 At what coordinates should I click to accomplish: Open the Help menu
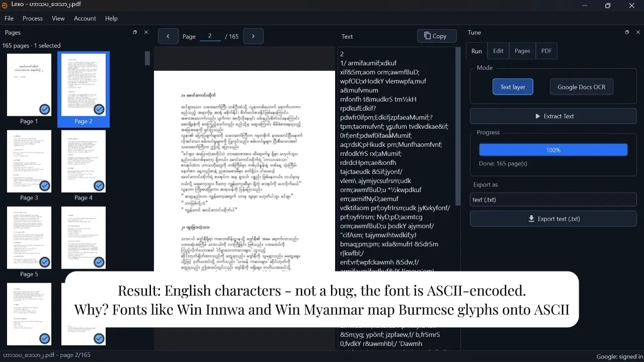[111, 19]
